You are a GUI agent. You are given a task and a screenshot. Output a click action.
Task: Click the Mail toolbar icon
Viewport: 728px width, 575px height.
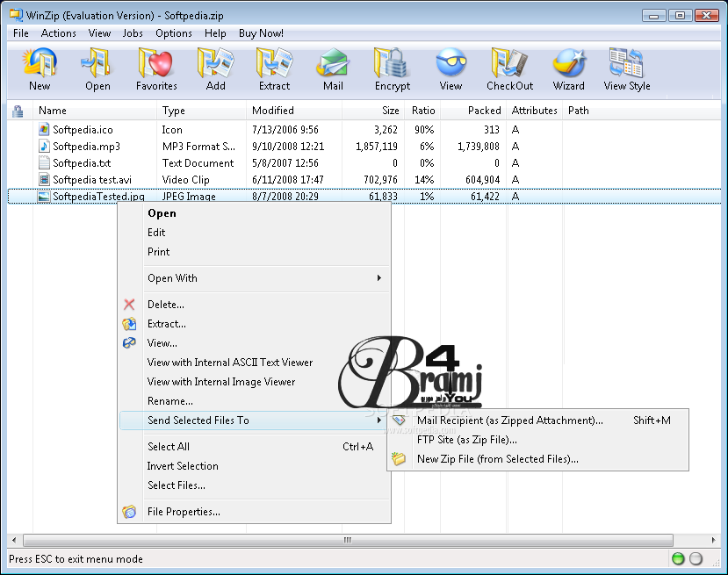(x=333, y=69)
